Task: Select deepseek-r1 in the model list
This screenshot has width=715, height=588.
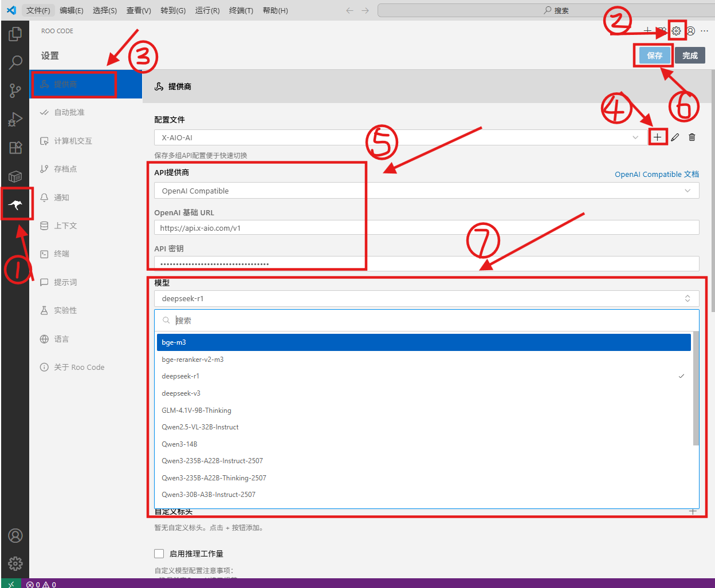Action: [424, 376]
